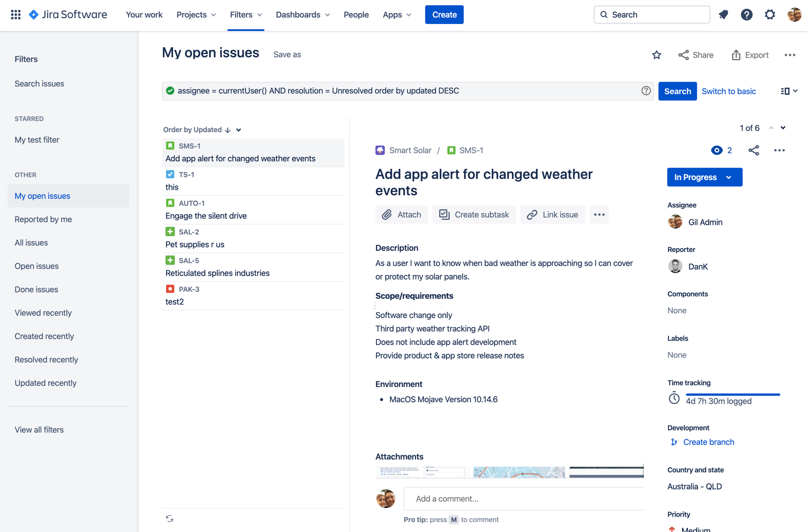
Task: Open the Apps menu chevron
Action: [x=407, y=15]
